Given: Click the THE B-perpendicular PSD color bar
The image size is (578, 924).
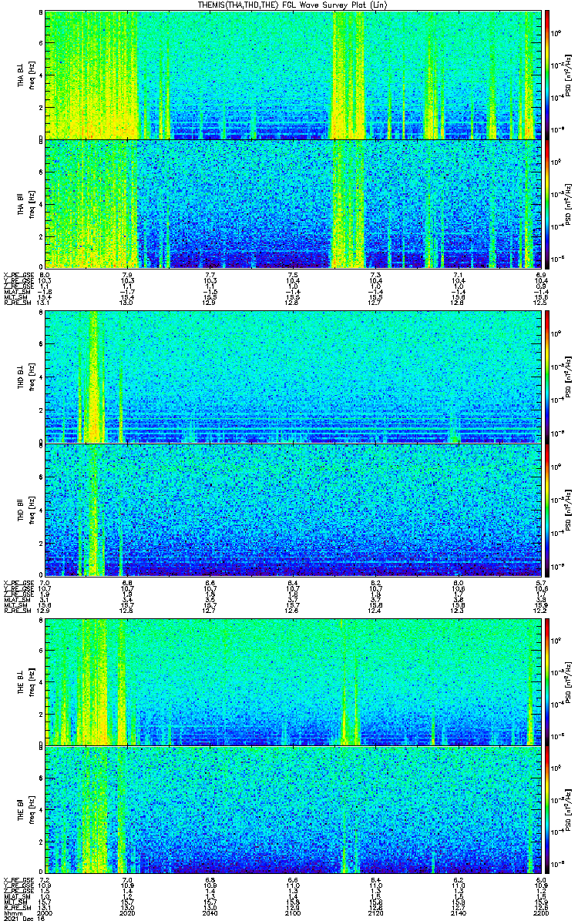Looking at the screenshot, I should (x=546, y=681).
